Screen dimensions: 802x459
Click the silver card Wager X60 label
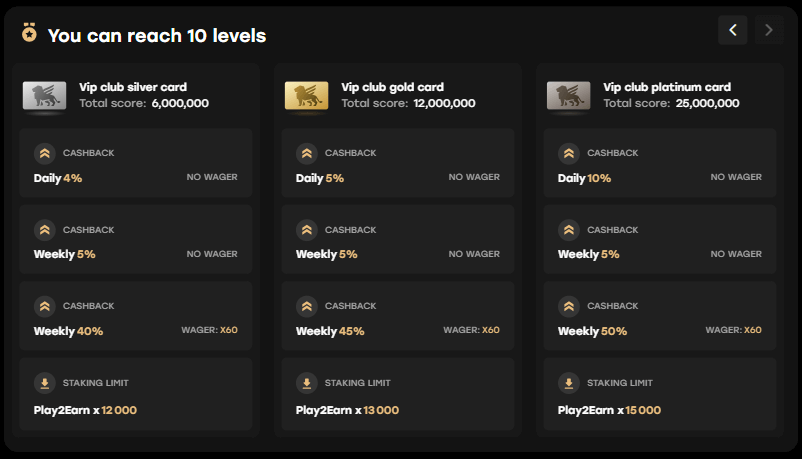coord(209,330)
